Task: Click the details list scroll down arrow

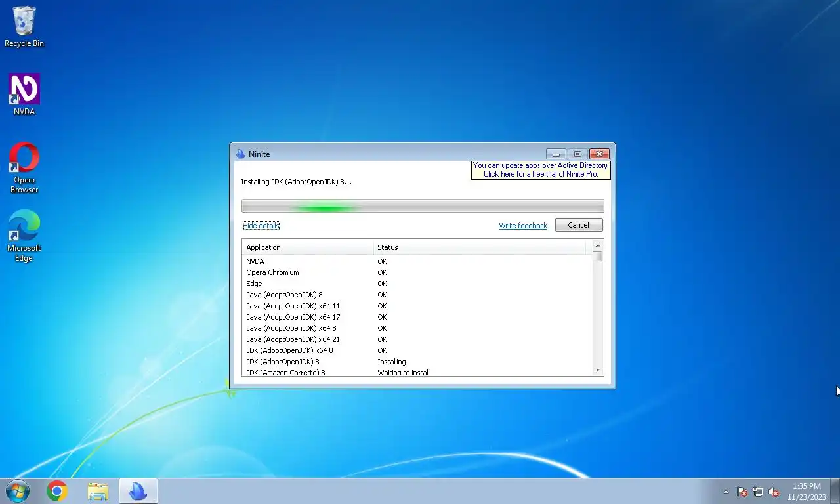Action: coord(597,370)
